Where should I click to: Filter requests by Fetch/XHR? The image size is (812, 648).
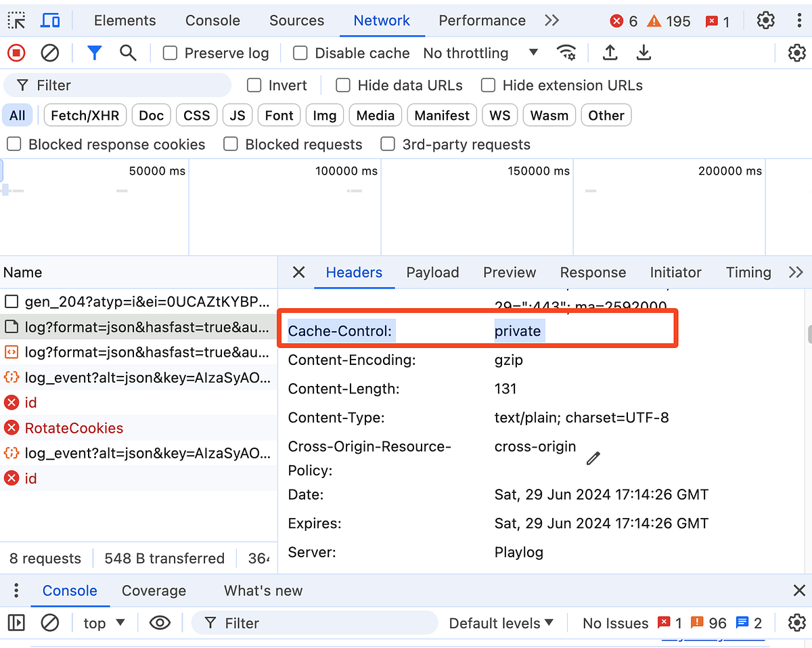click(x=85, y=115)
